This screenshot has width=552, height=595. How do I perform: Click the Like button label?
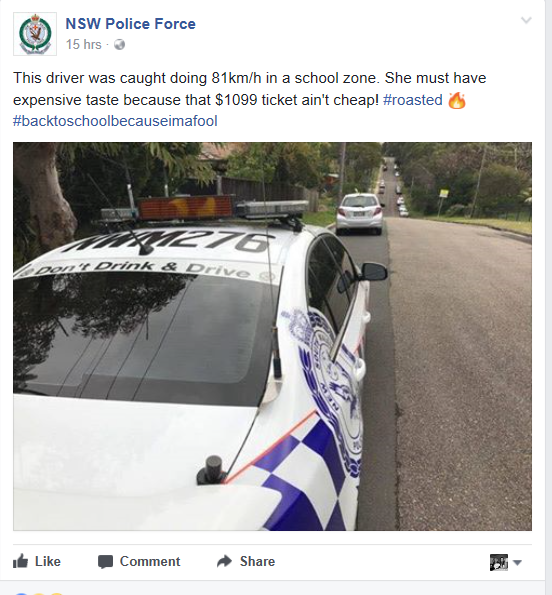[48, 562]
